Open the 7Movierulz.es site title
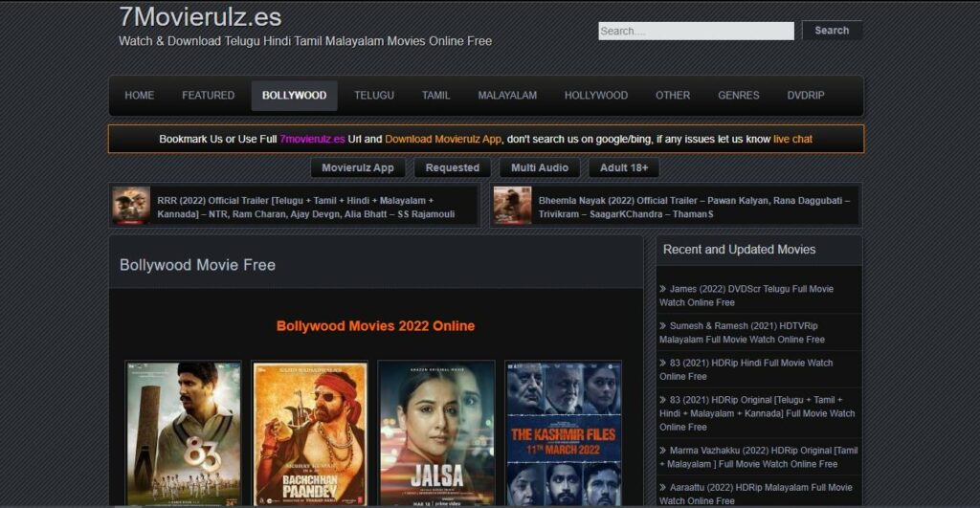Image resolution: width=980 pixels, height=508 pixels. [x=200, y=17]
